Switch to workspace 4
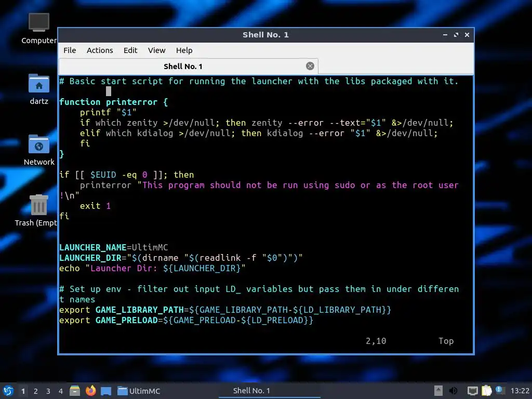 coord(61,391)
